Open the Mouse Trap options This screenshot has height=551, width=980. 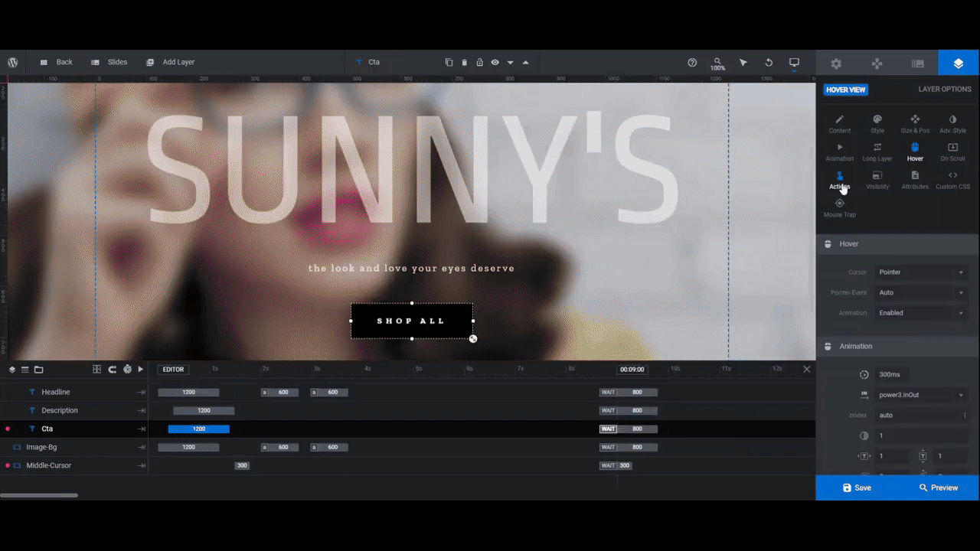840,208
